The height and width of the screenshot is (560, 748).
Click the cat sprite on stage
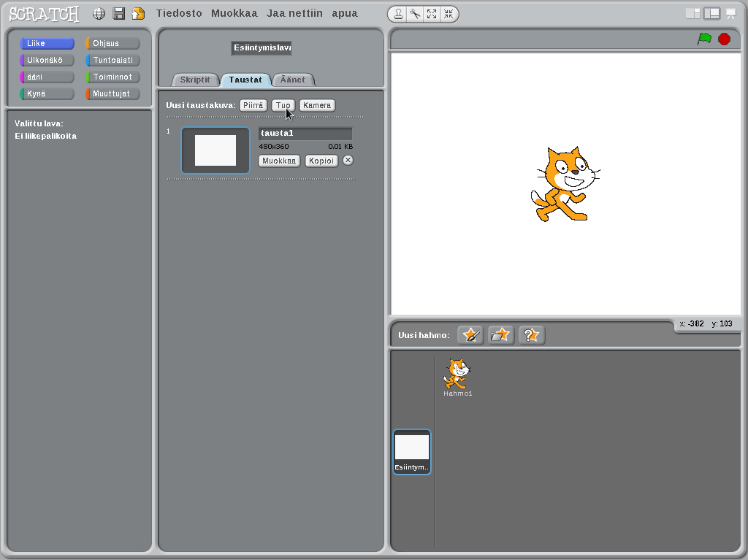(x=565, y=184)
